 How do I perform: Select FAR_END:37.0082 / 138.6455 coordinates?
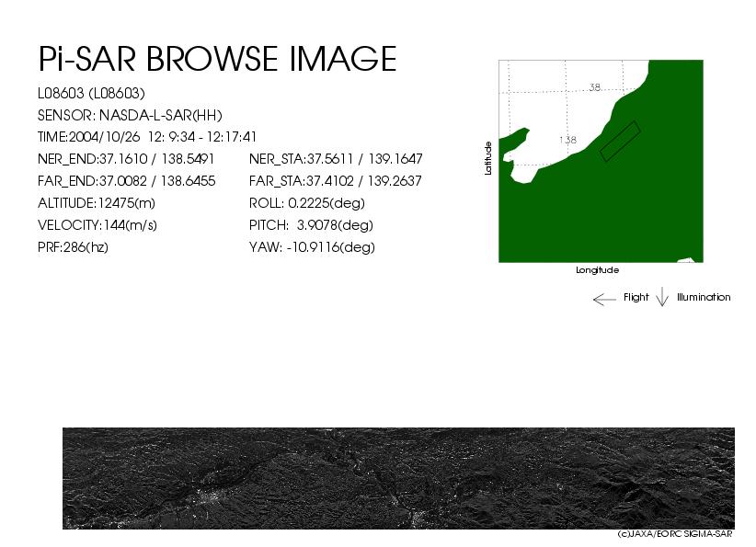(x=126, y=181)
